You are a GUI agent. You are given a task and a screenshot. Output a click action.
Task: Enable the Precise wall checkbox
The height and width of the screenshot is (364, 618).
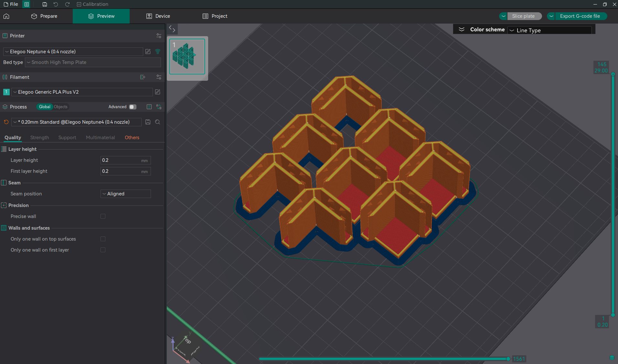(x=103, y=216)
